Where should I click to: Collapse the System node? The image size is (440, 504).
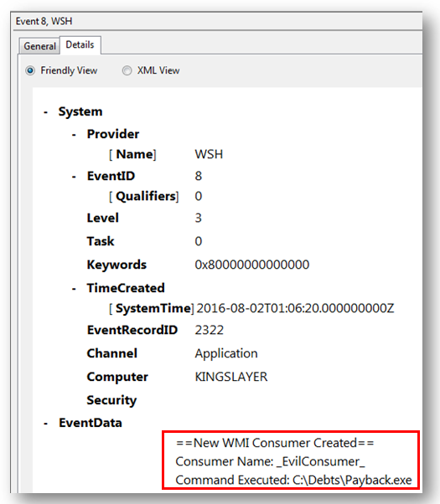(x=46, y=112)
